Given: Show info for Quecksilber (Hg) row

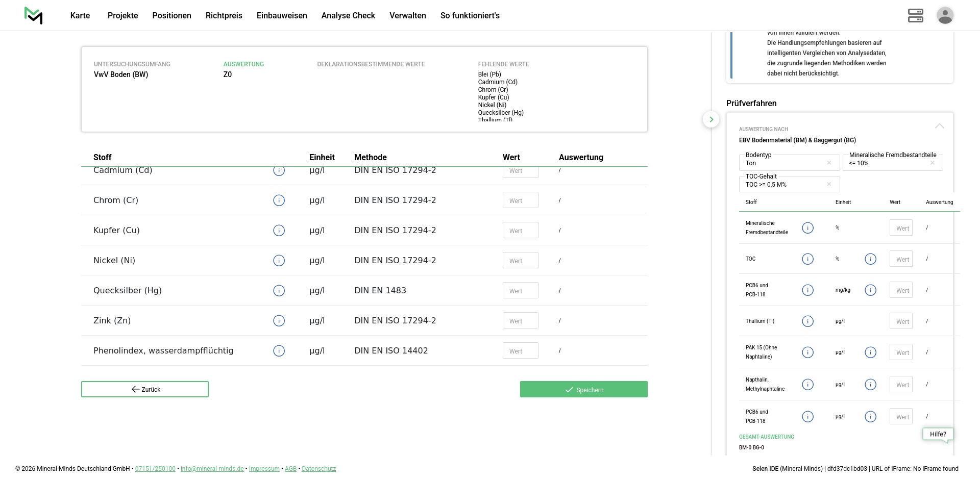Looking at the screenshot, I should point(279,291).
